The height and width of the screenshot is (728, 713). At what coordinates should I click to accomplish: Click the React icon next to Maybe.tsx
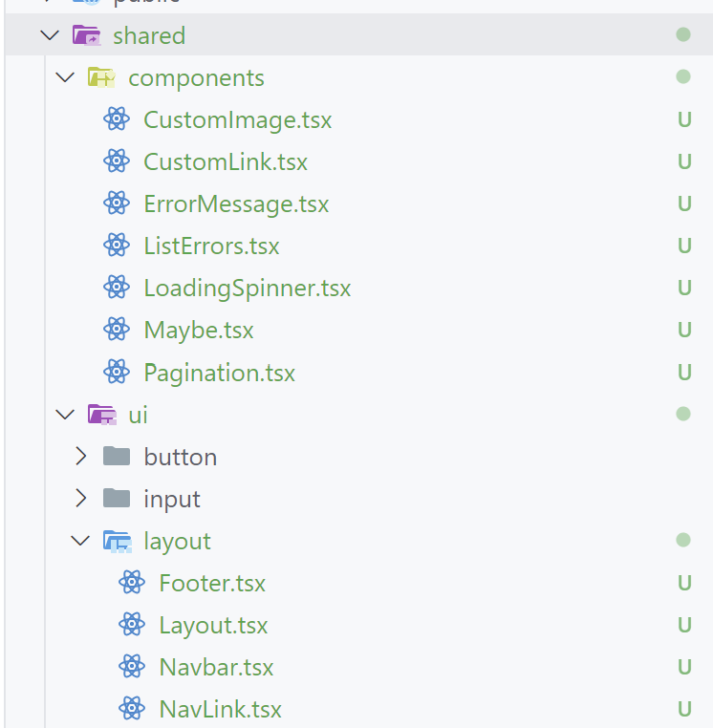tap(117, 330)
